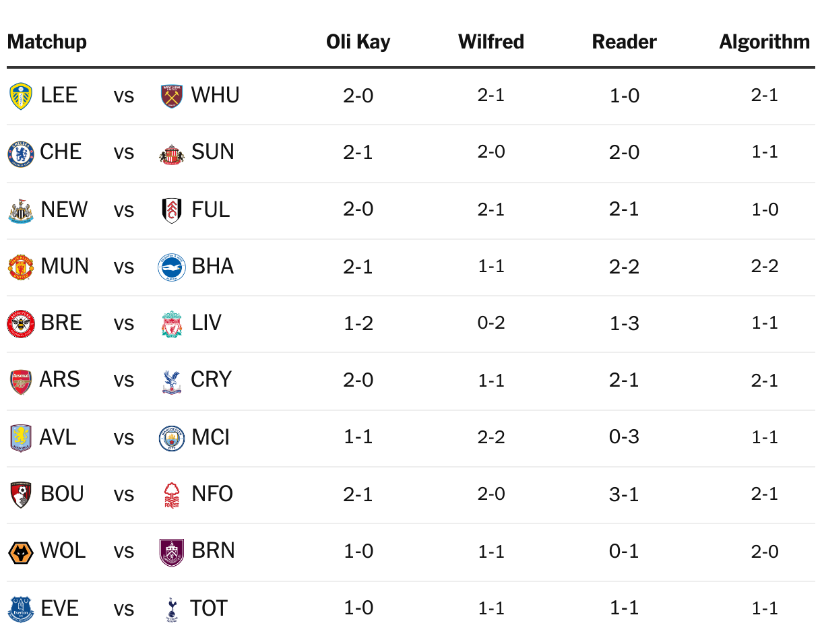Click the Oli Kay column header
This screenshot has width=822, height=644.
pos(358,42)
